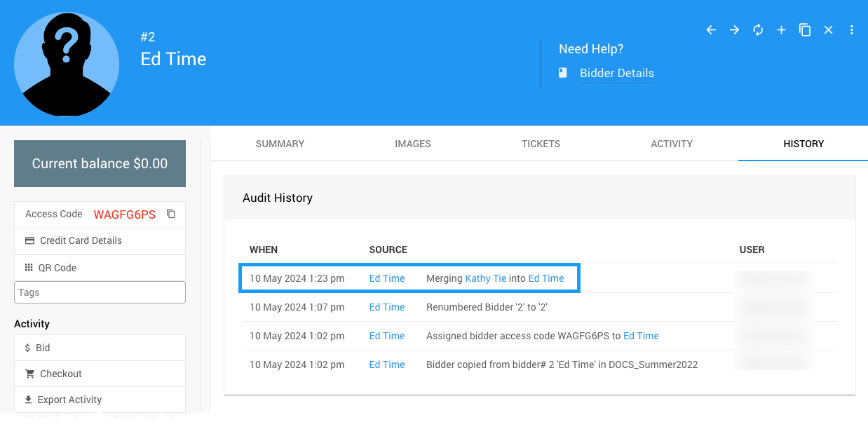The width and height of the screenshot is (868, 436).
Task: Click Bid in the Activity list
Action: [43, 348]
